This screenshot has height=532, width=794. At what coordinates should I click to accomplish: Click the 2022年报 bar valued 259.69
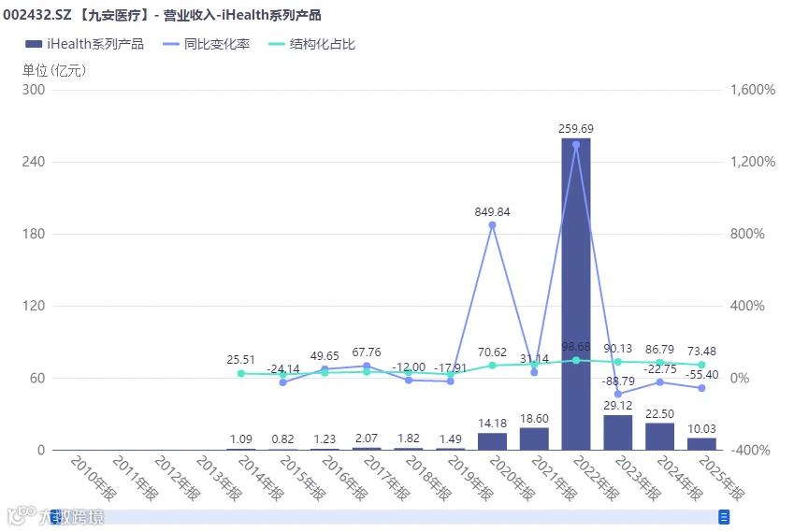click(x=576, y=295)
